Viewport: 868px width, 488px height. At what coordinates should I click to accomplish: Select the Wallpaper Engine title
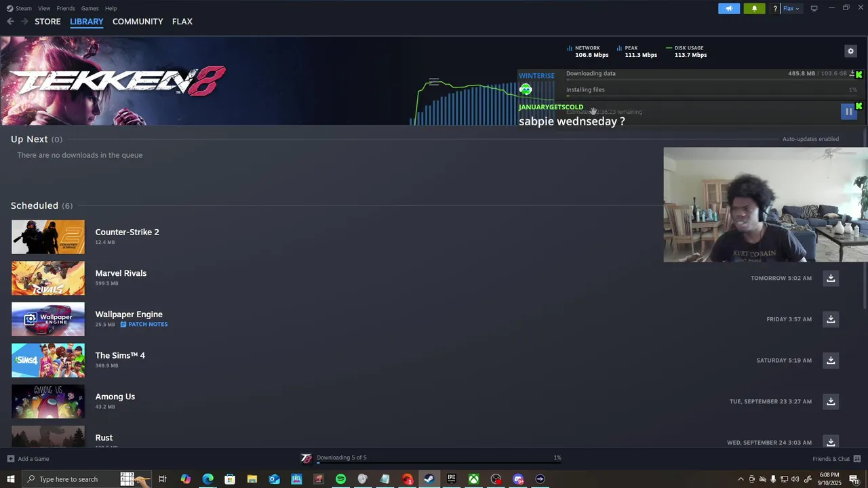[129, 314]
